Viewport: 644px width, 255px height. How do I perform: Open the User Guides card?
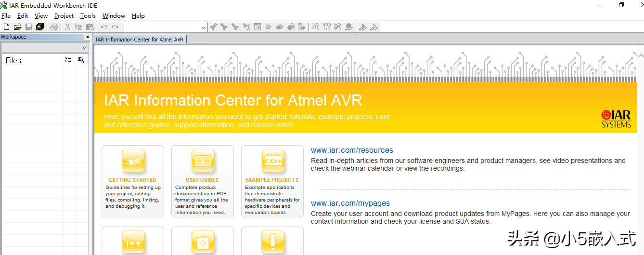(x=203, y=181)
